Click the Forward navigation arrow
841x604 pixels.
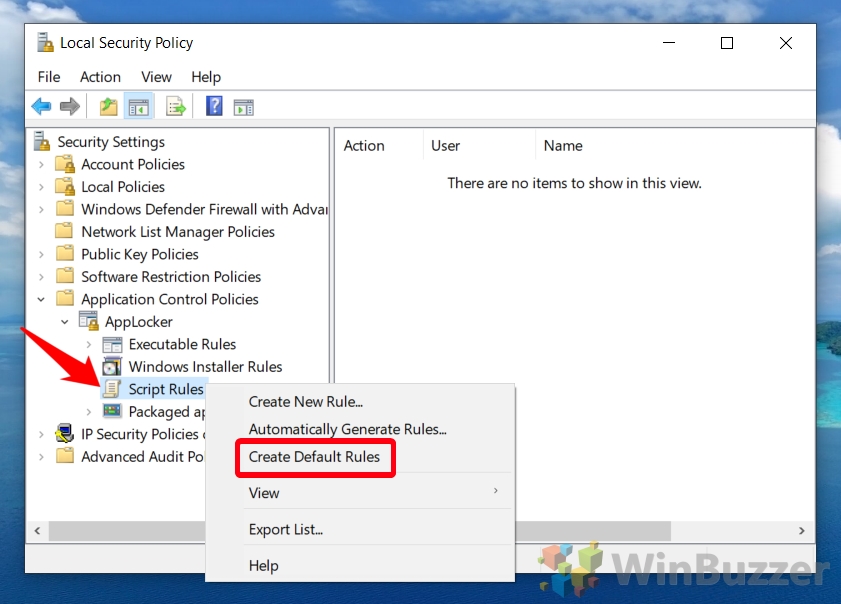coord(67,106)
